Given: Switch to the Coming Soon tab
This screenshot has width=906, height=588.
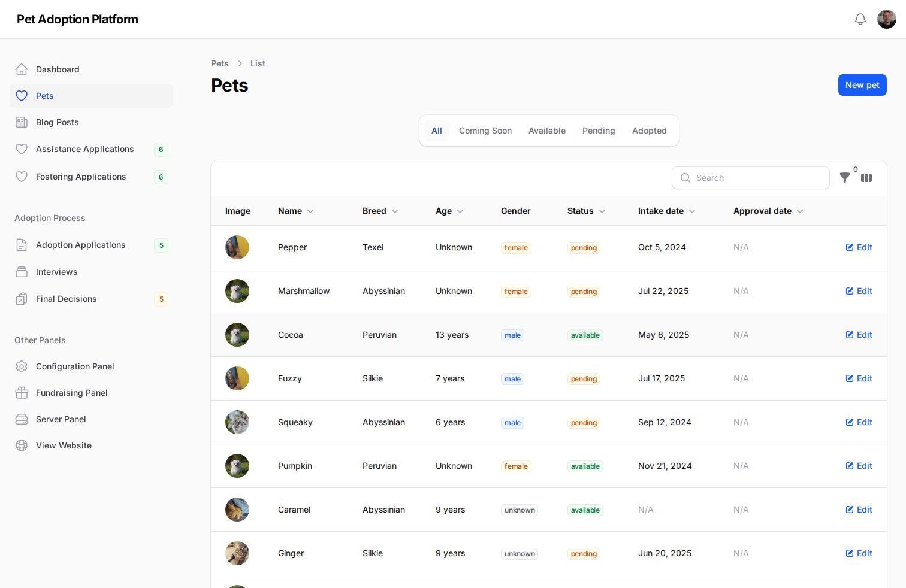Looking at the screenshot, I should coord(485,131).
